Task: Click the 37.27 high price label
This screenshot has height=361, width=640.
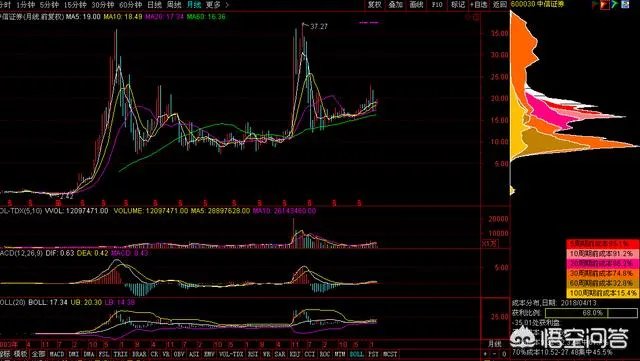Action: [319, 27]
